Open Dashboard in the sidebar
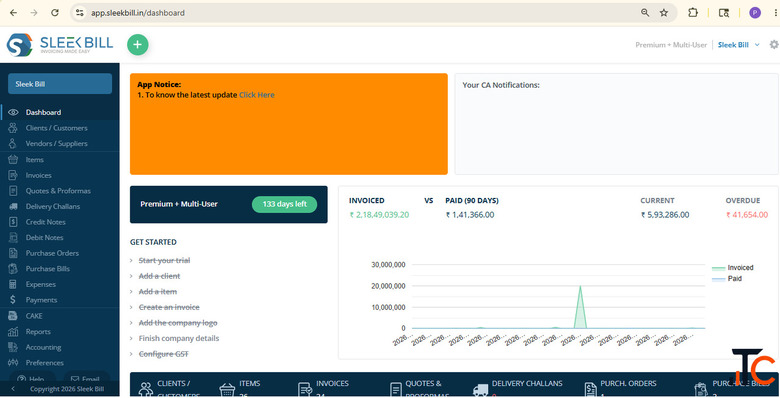This screenshot has width=780, height=398. click(60, 112)
